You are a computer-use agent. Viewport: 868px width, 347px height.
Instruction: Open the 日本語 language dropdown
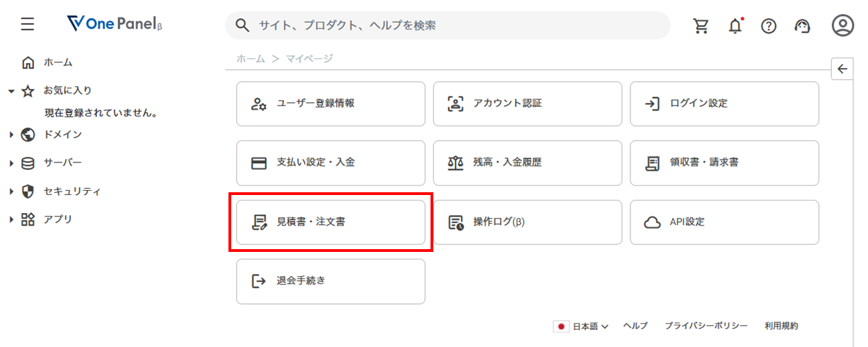[x=581, y=326]
